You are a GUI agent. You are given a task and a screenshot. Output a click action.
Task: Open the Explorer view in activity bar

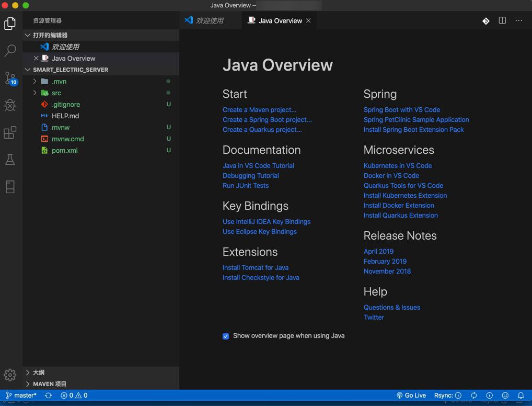tap(10, 24)
